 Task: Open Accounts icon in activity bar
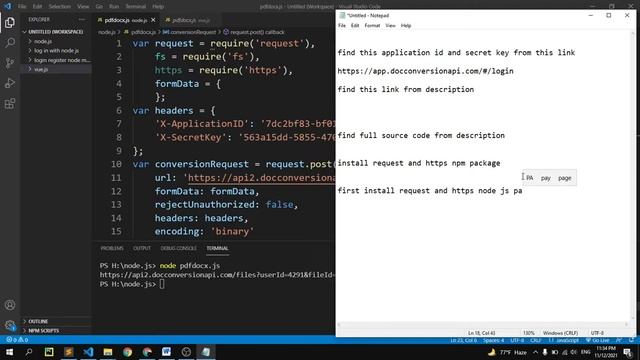(10, 305)
